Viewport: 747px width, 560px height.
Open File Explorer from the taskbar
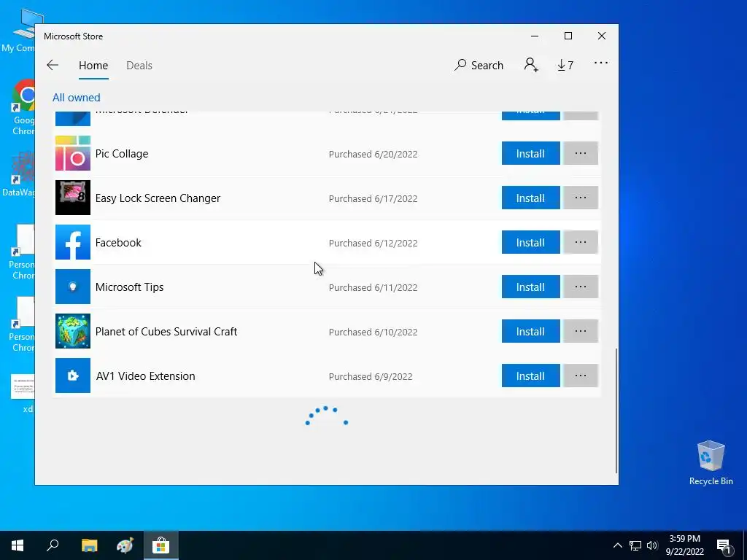(x=89, y=545)
